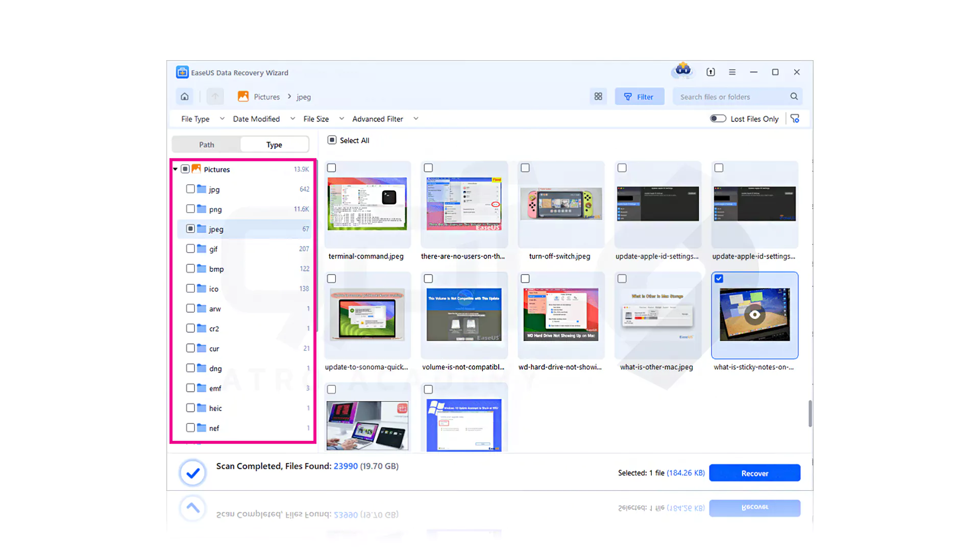Click the gif folder icon
Viewport: 980px width, 551px height.
[202, 249]
